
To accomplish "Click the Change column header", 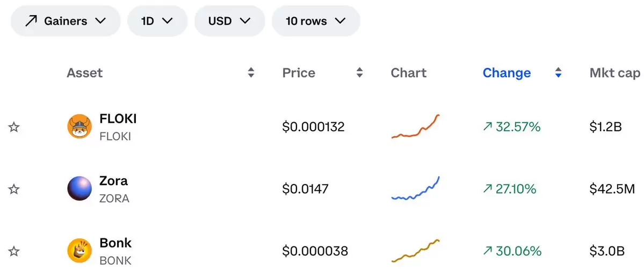I will 506,73.
